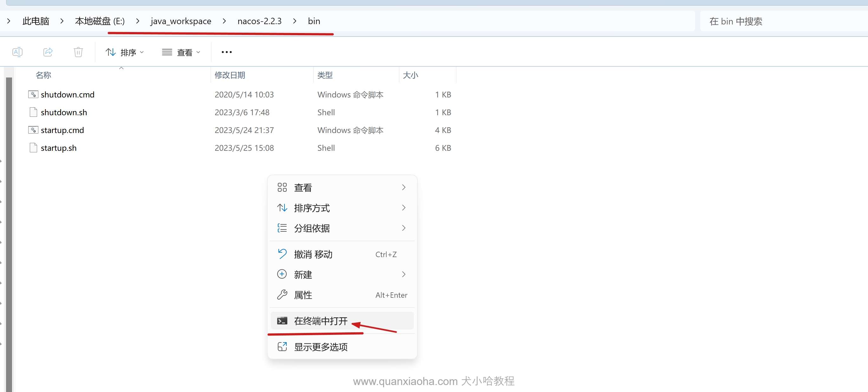The image size is (868, 392).
Task: Click the share icon in toolbar
Action: tap(48, 52)
